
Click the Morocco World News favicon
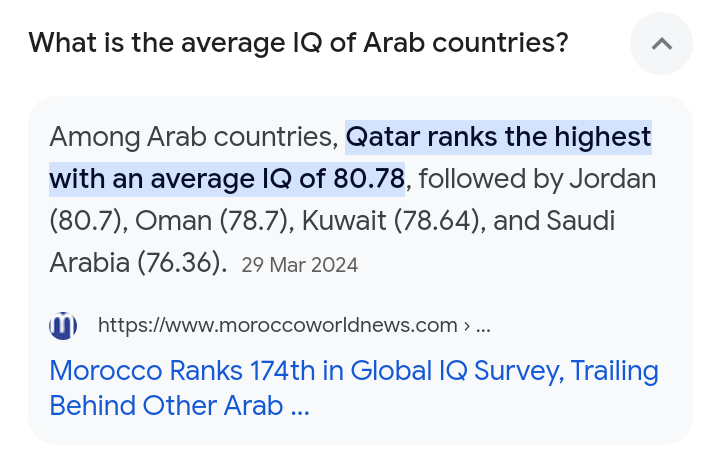point(63,325)
